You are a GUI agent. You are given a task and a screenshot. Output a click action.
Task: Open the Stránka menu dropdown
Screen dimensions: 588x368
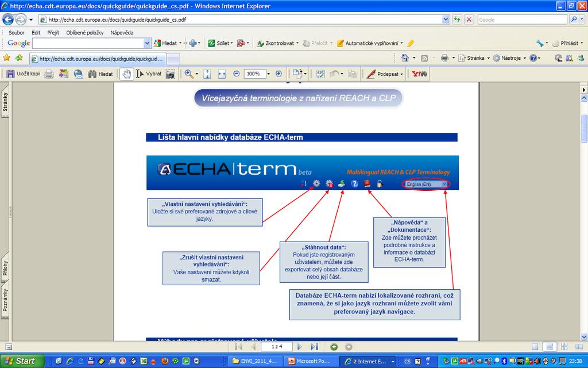(x=474, y=58)
